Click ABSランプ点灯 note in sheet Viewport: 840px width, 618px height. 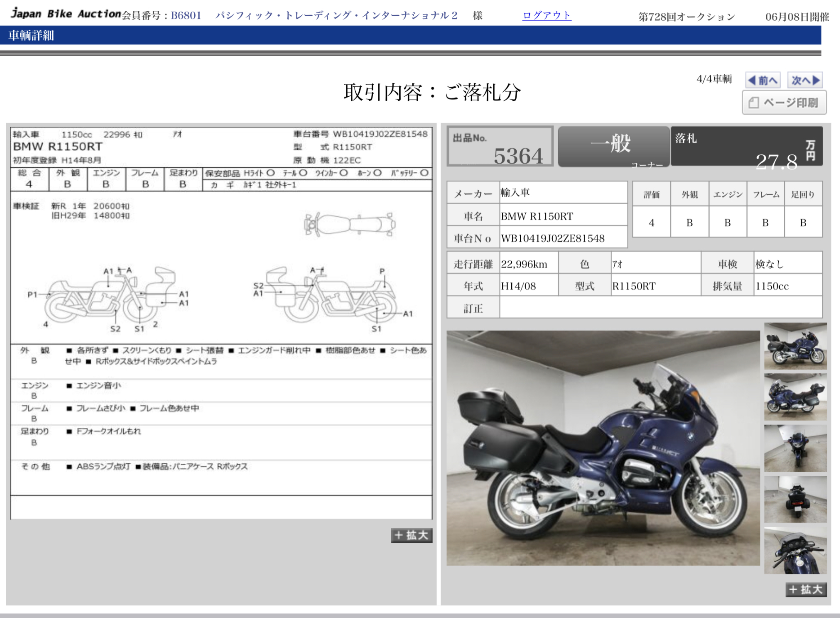[x=103, y=466]
